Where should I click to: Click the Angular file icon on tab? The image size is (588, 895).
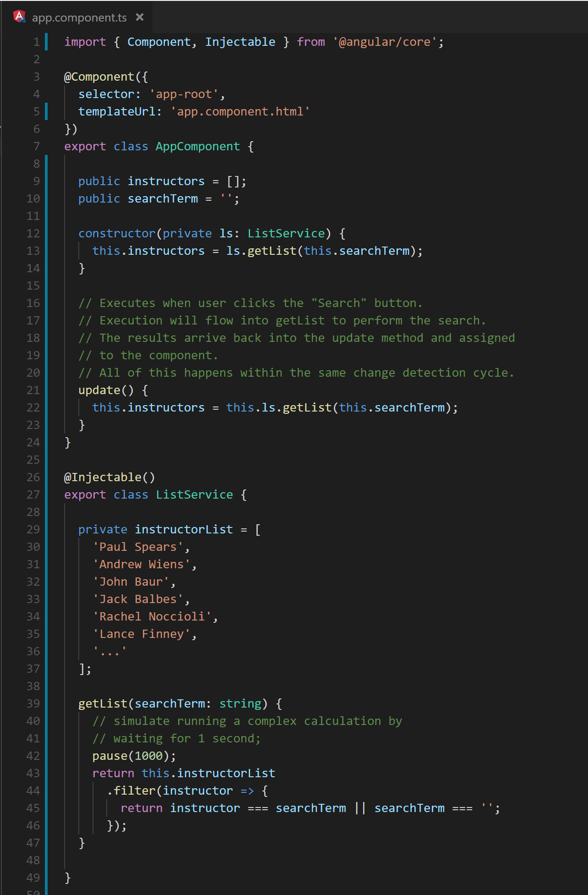pos(19,17)
